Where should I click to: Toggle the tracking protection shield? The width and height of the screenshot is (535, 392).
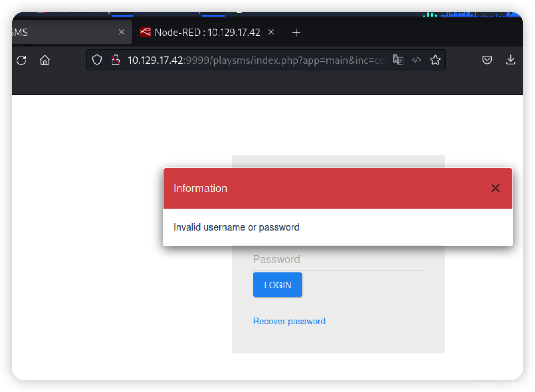(97, 60)
